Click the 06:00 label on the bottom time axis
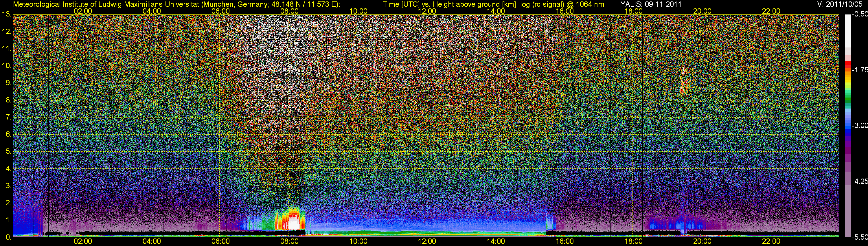This screenshot has width=868, height=246. tap(220, 241)
